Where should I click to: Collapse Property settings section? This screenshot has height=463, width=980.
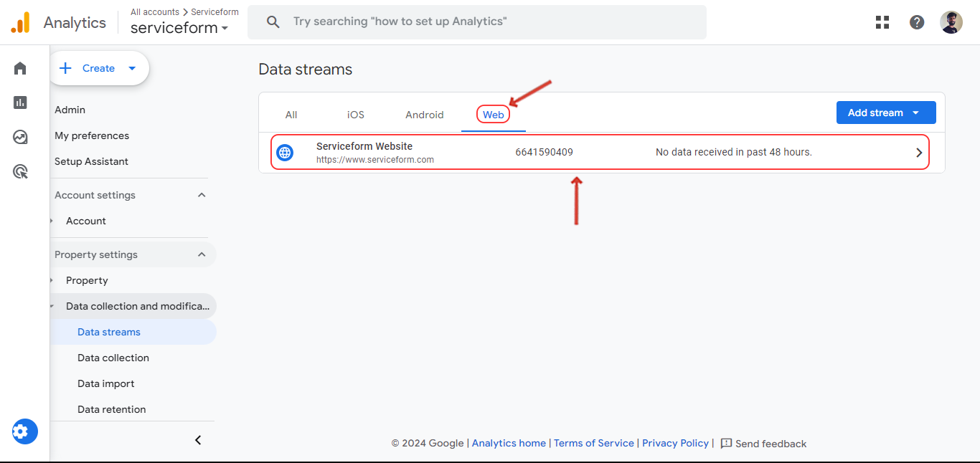202,254
